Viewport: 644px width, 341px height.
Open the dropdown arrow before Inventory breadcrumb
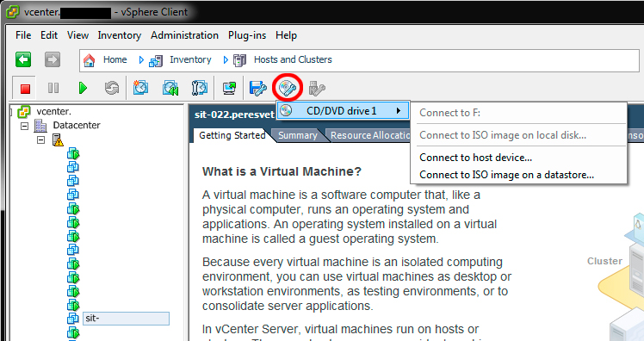pos(141,60)
